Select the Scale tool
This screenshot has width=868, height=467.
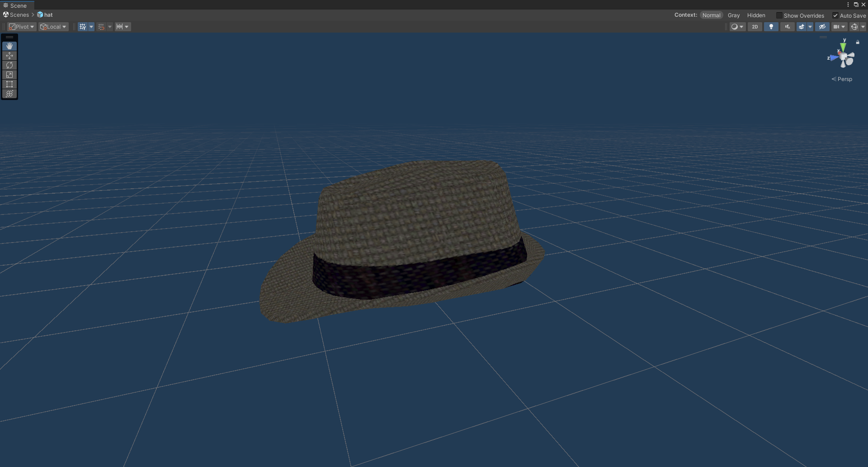point(9,75)
